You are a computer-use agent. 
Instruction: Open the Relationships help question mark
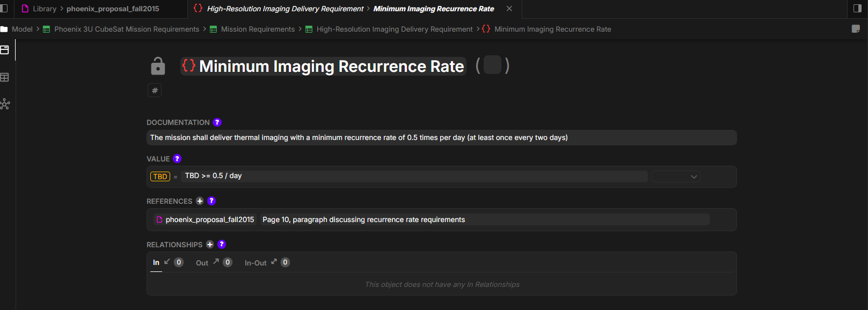[222, 245]
